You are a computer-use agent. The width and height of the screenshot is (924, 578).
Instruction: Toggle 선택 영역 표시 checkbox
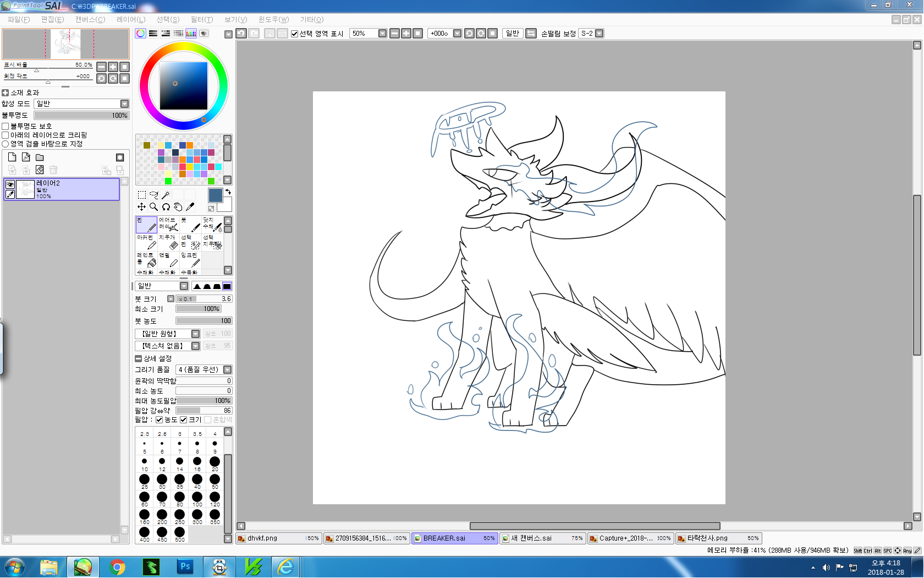[295, 34]
